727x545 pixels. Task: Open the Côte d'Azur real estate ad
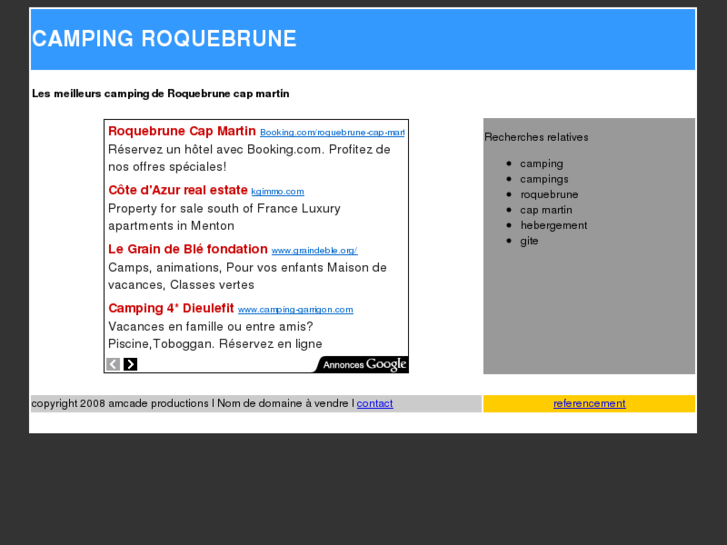coord(178,190)
